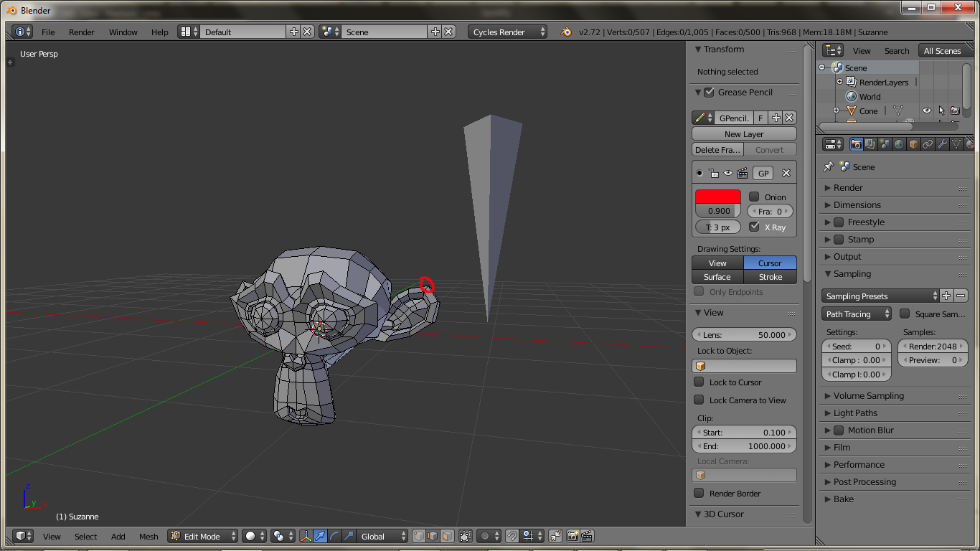Open the viewport shading mode selector
This screenshot has width=980, height=551.
(254, 536)
